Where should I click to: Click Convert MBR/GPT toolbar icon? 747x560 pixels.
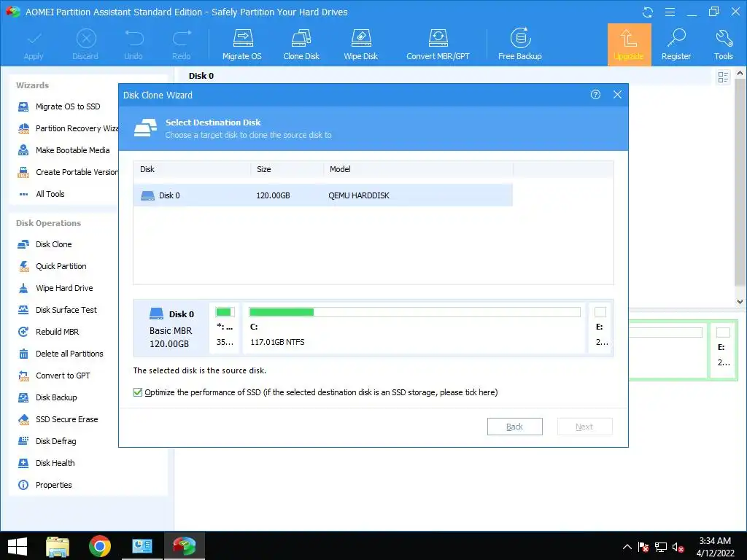(x=438, y=44)
